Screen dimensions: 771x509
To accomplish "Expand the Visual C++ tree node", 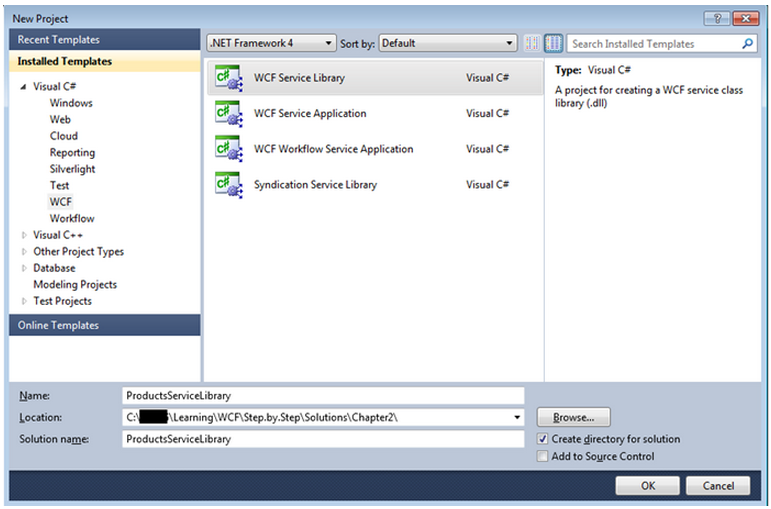I will (24, 235).
